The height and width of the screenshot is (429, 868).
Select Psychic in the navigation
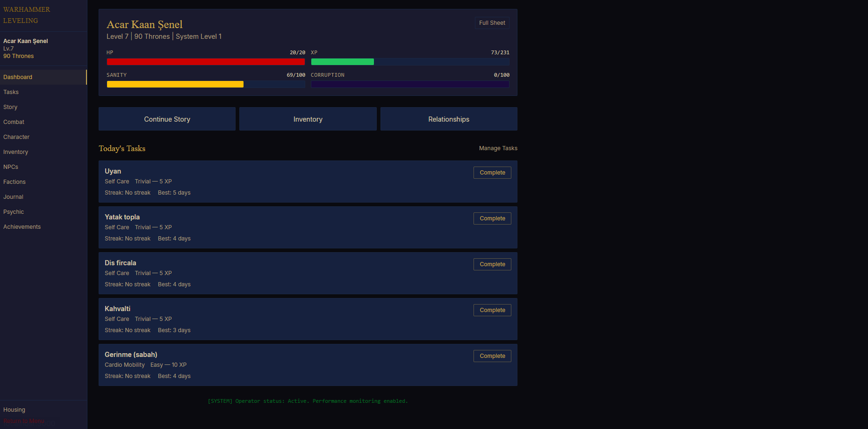coord(14,212)
